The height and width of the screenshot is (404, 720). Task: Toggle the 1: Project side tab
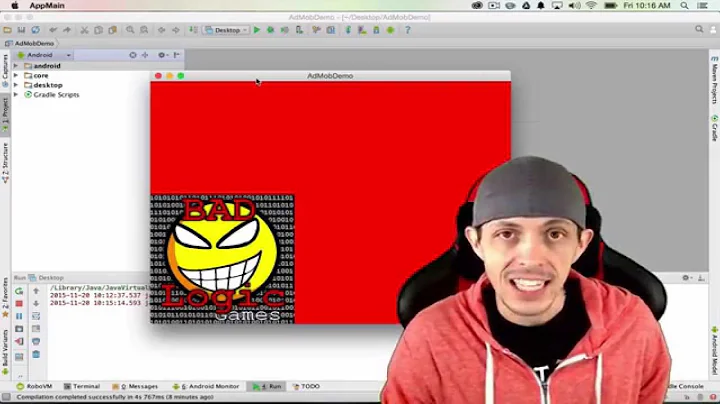click(5, 115)
